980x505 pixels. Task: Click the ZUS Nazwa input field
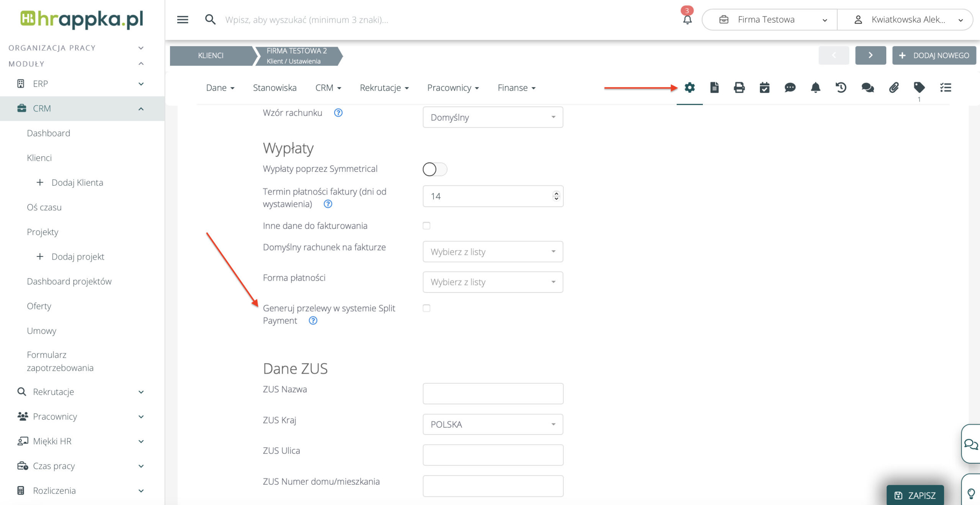[x=493, y=394]
